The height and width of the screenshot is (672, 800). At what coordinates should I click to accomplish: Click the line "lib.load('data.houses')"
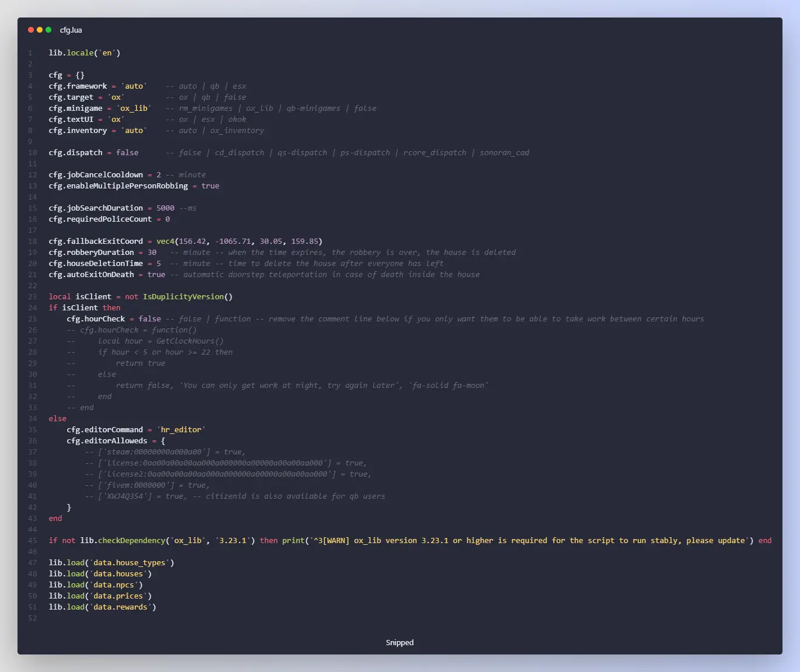tap(100, 573)
